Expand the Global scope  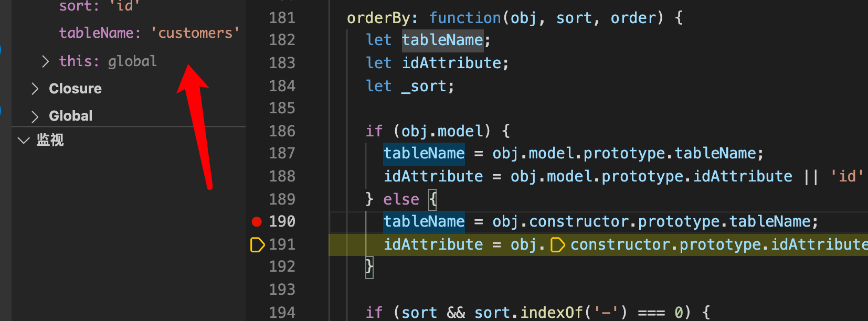[35, 116]
